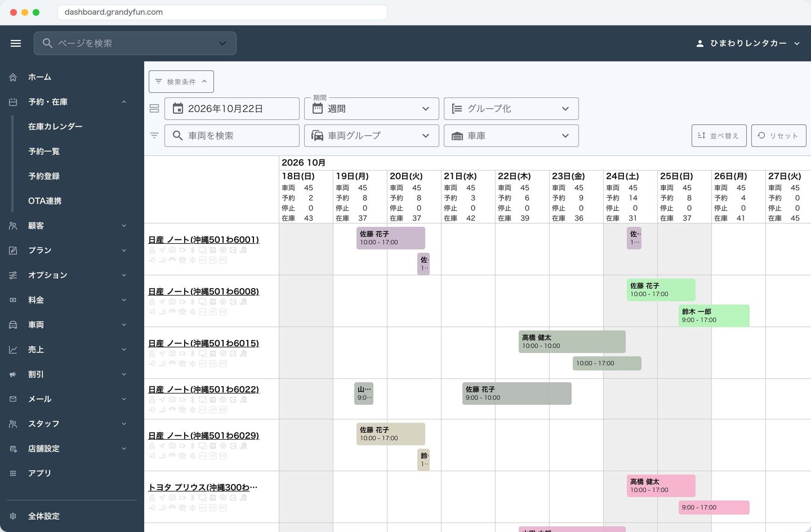Screen dimensions: 811x532
Task: Open the 期間 週間 dropdown
Action: tap(372, 109)
